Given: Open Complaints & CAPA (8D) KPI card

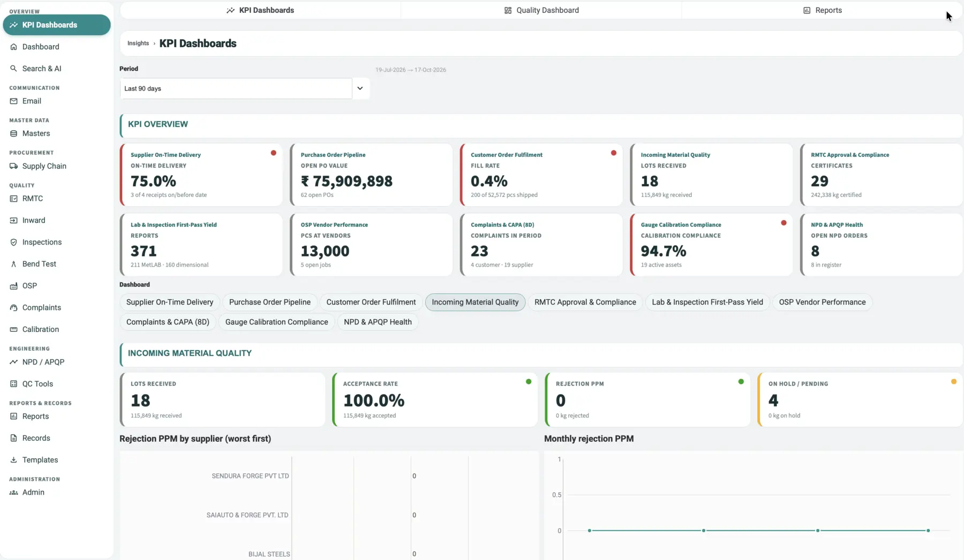Looking at the screenshot, I should pyautogui.click(x=541, y=245).
